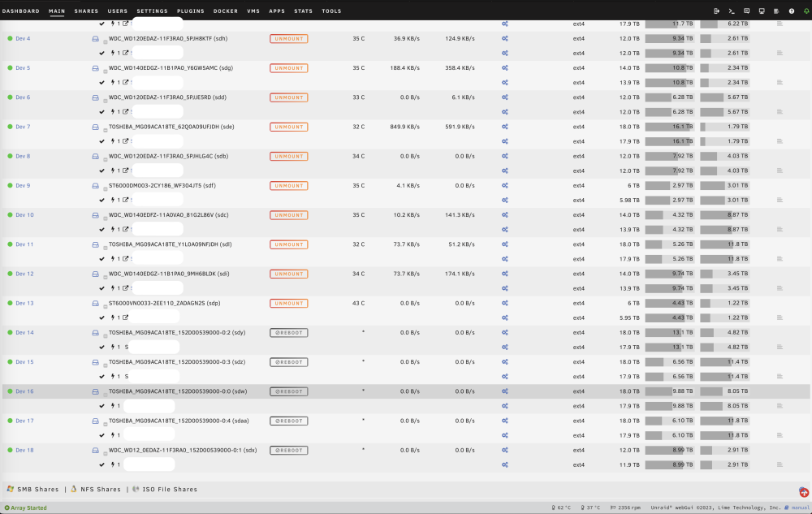The height and width of the screenshot is (514, 812).
Task: Open the system info monitor icon
Action: (x=762, y=11)
